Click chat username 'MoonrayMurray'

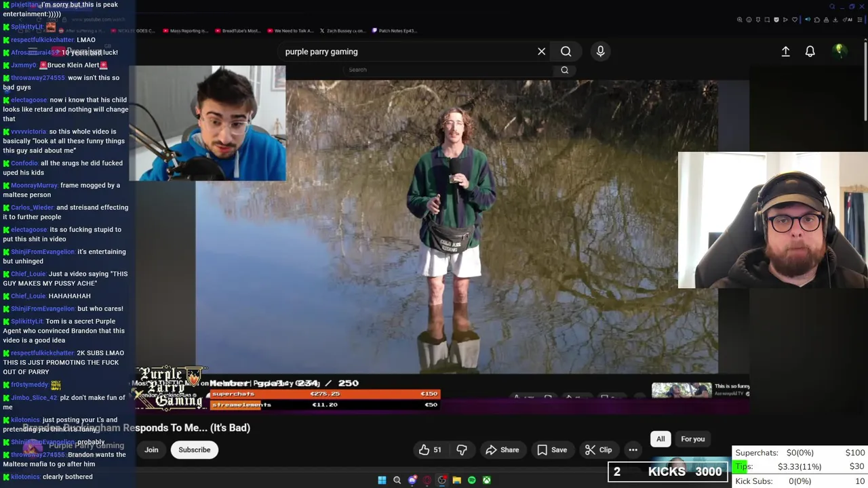(x=34, y=185)
